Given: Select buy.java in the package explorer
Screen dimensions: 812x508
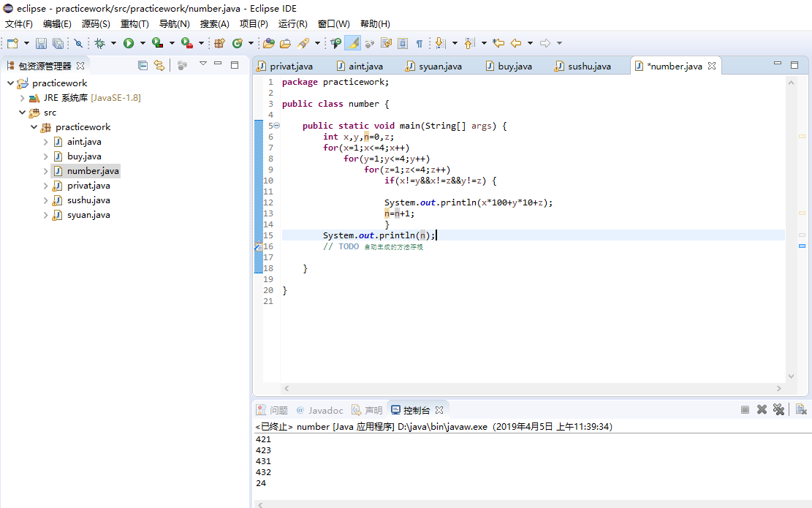Looking at the screenshot, I should [x=84, y=156].
